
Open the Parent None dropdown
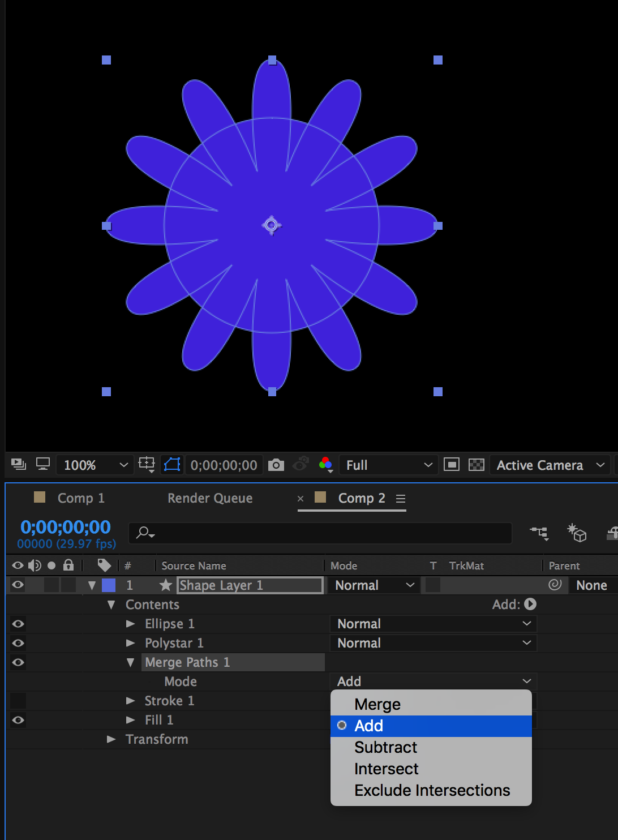coord(594,585)
